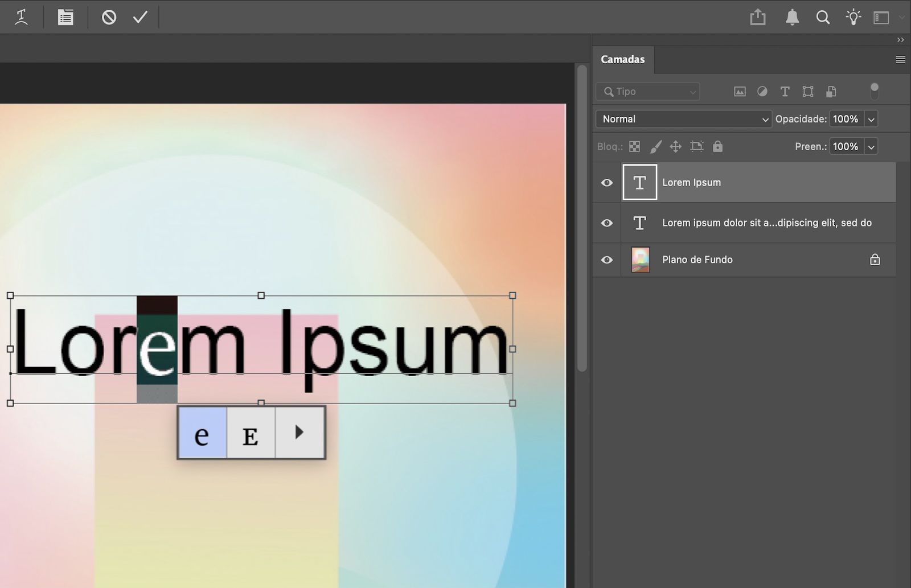
Task: Expand the Opacidade slider dropdown
Action: point(871,119)
